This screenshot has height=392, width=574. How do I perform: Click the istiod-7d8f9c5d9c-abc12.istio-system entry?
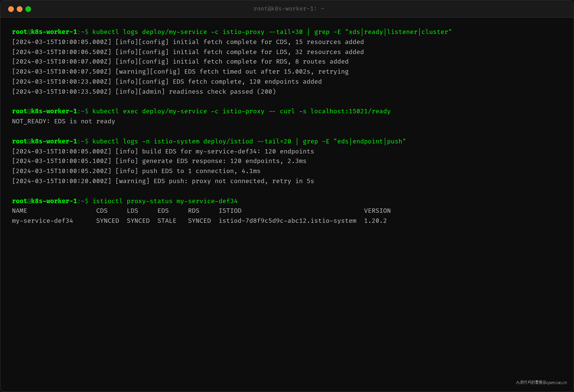287,221
